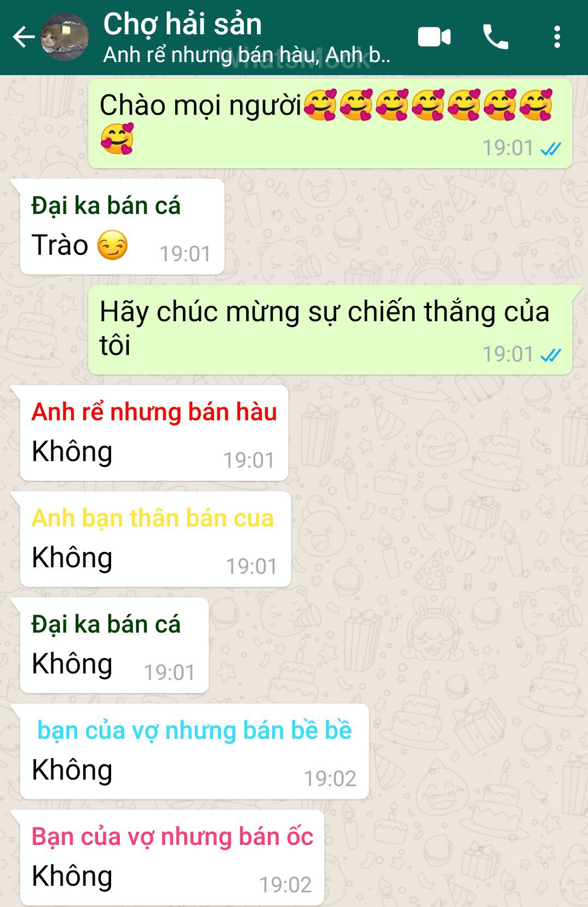Tap the smirking emoji in Trào message
The width and height of the screenshot is (588, 907).
click(x=112, y=245)
